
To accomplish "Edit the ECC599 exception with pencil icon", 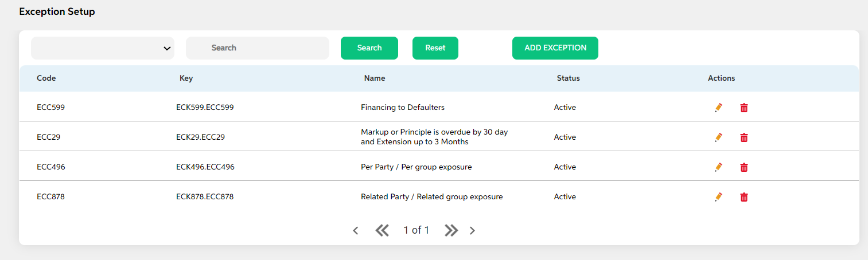I will point(718,108).
